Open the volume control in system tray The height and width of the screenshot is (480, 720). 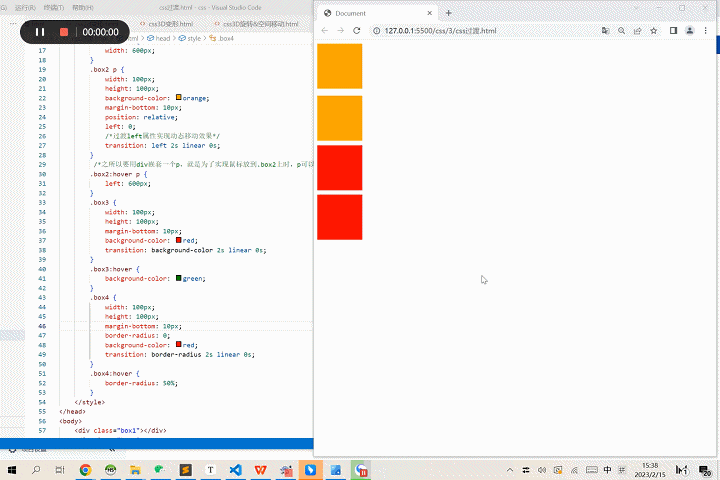click(x=542, y=470)
